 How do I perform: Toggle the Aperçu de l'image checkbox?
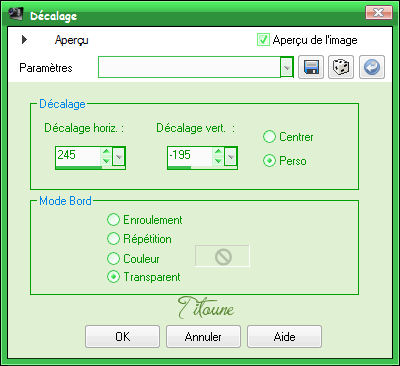[x=263, y=40]
